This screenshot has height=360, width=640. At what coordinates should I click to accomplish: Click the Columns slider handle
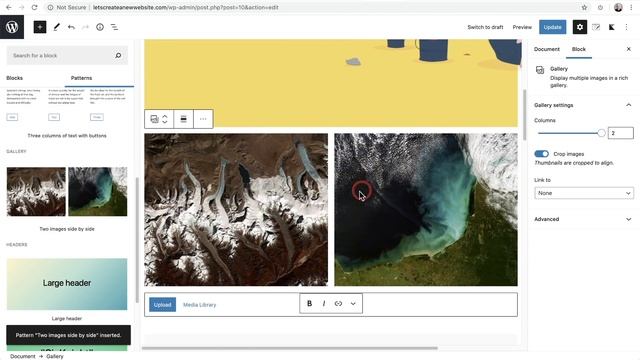[x=601, y=133]
